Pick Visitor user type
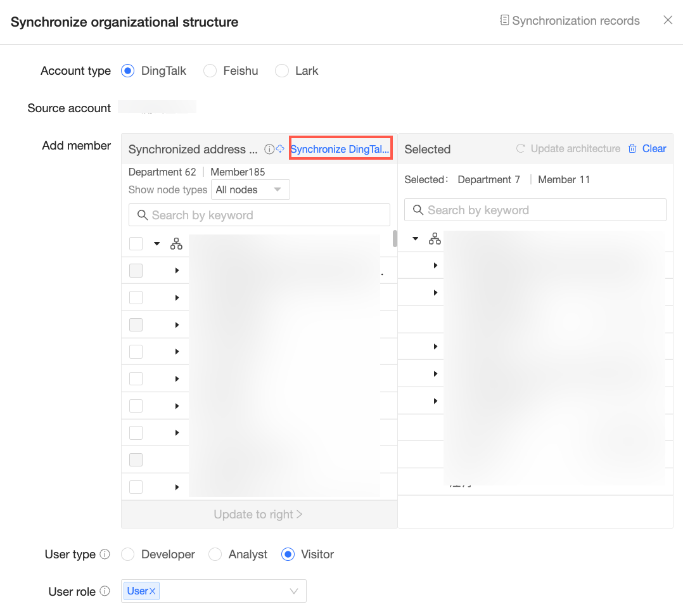The height and width of the screenshot is (616, 683). [x=288, y=554]
